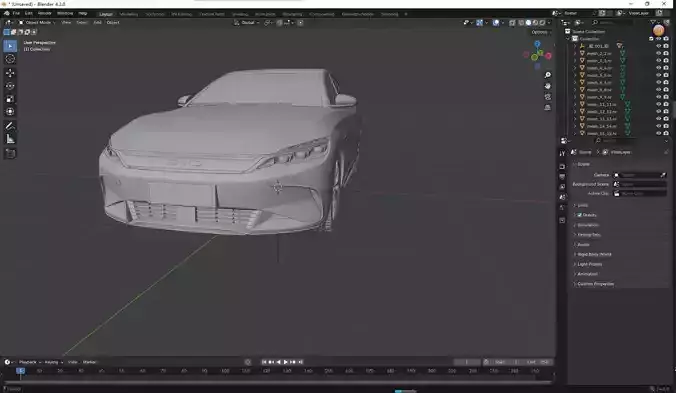The height and width of the screenshot is (393, 676).
Task: Expand the Custom Properties panel
Action: click(x=594, y=284)
